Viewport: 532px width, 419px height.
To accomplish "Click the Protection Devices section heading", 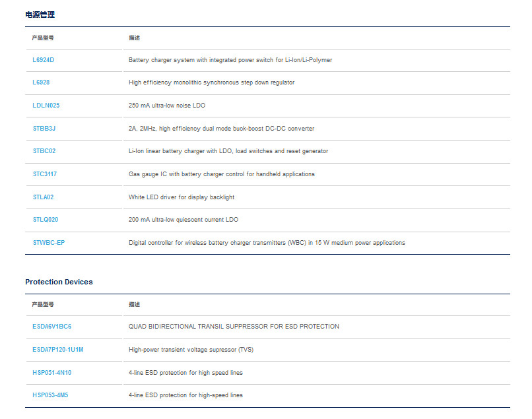I will pos(59,282).
